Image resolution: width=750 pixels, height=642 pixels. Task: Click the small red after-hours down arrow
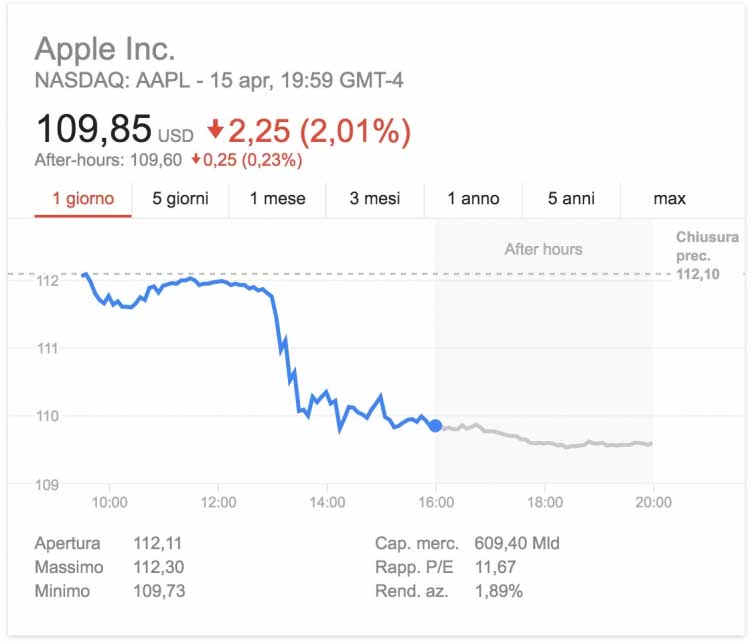pos(196,160)
